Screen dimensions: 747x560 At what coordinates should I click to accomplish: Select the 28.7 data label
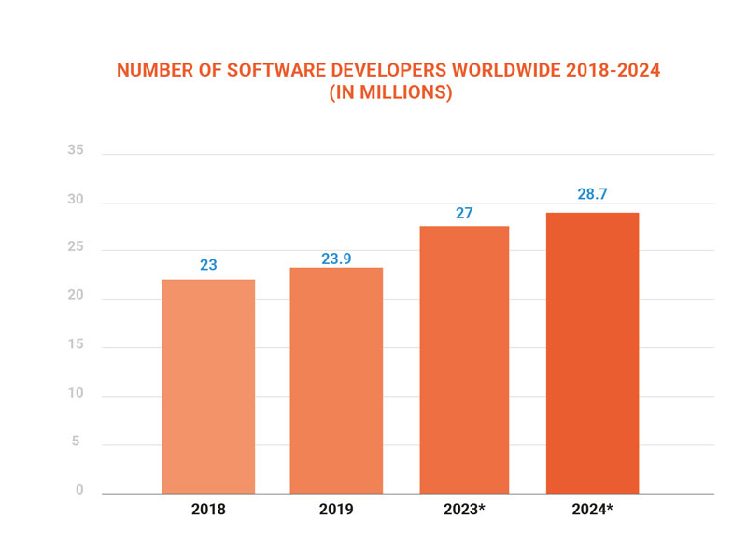593,196
